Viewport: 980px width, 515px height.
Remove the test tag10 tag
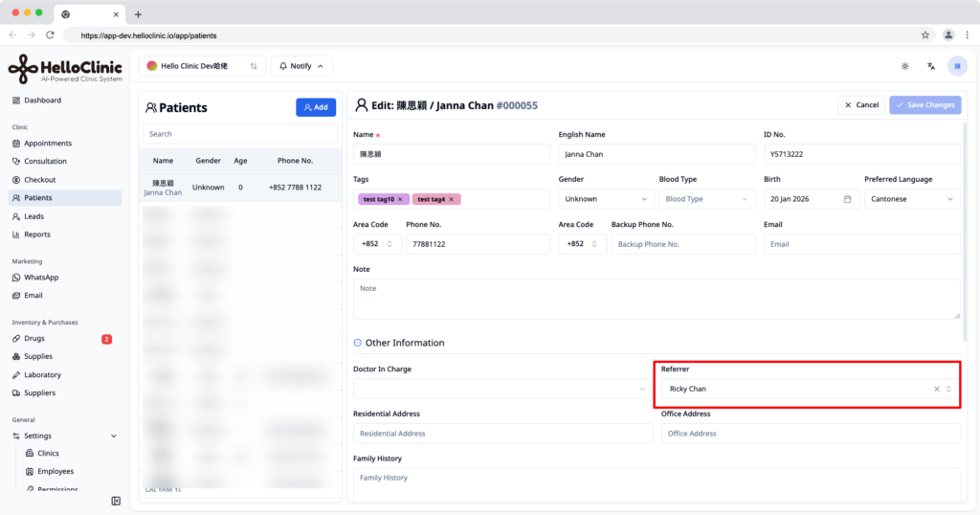tap(400, 199)
